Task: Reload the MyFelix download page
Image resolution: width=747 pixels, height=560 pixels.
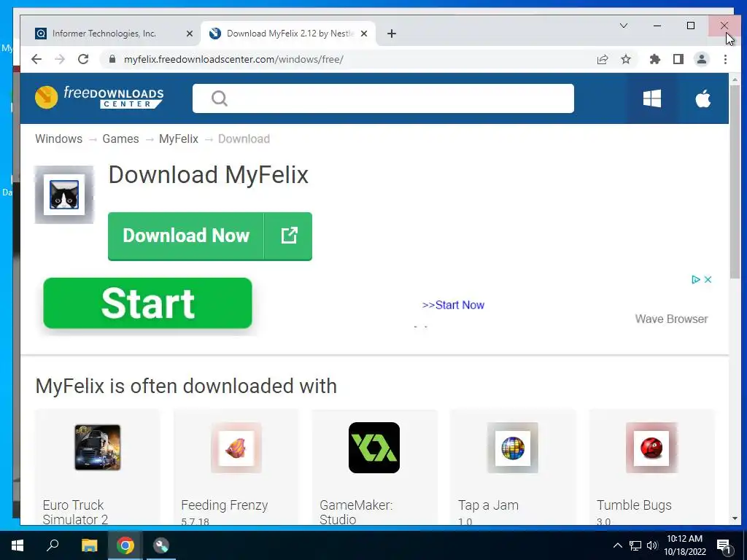Action: click(83, 59)
